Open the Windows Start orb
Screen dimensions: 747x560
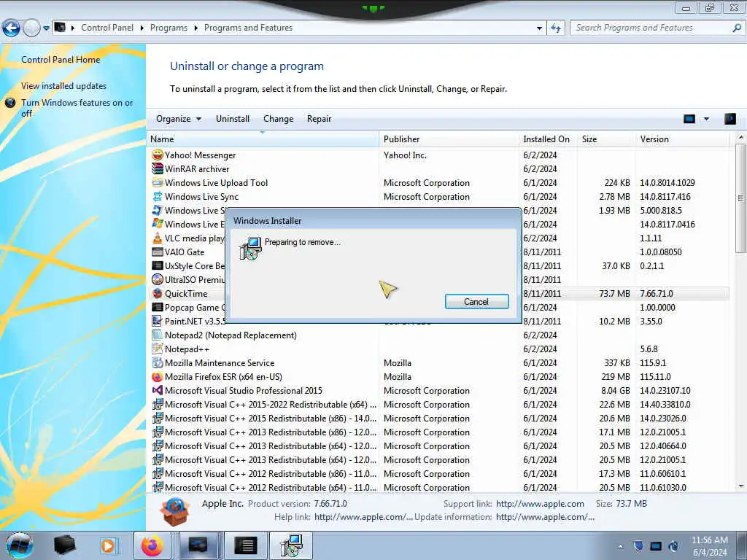coord(20,545)
